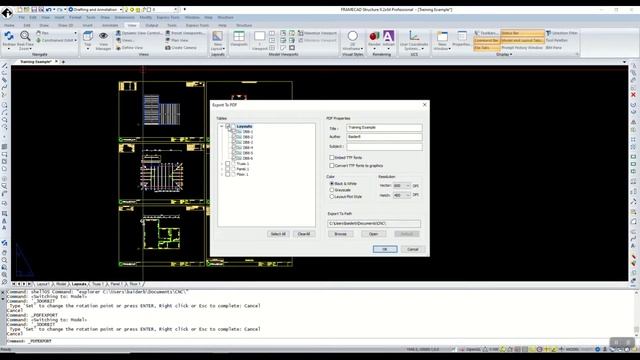640x360 pixels.
Task: Click the Subject input field
Action: click(x=384, y=147)
